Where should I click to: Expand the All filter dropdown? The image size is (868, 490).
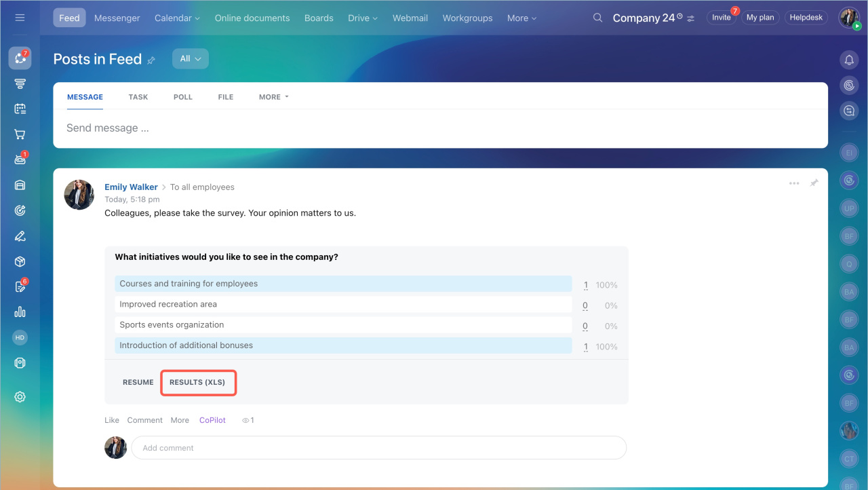190,59
